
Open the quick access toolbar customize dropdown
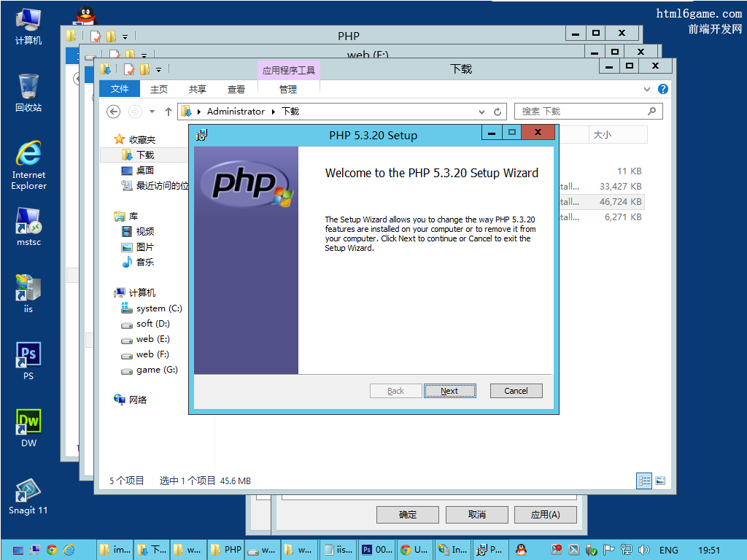pos(158,70)
